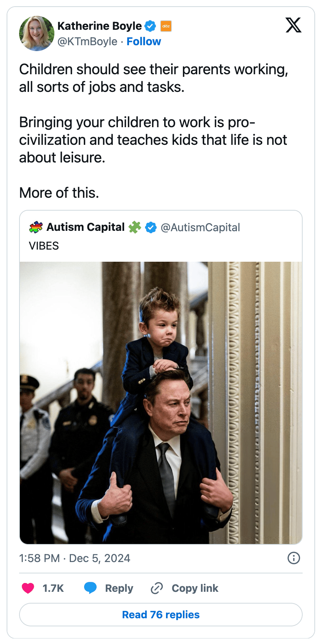Viewport: 321px width, 644px height.
Task: Click the verified badge beside Autism Capital
Action: tap(151, 228)
